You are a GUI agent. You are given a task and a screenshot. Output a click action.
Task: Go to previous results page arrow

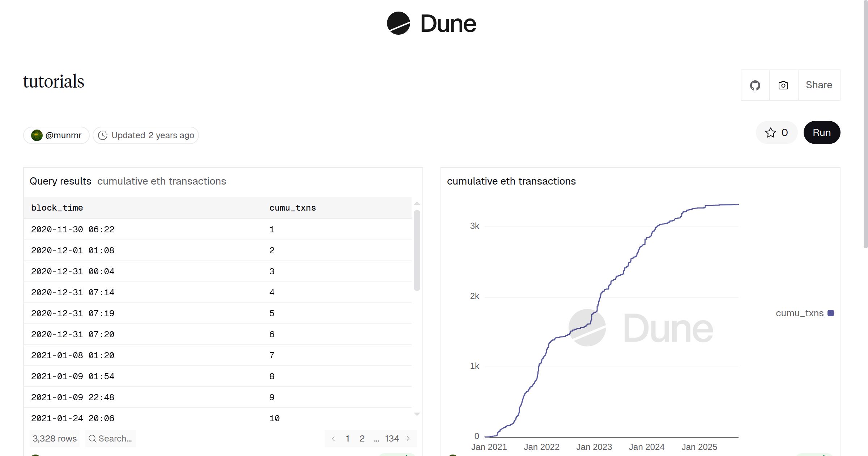(x=333, y=439)
